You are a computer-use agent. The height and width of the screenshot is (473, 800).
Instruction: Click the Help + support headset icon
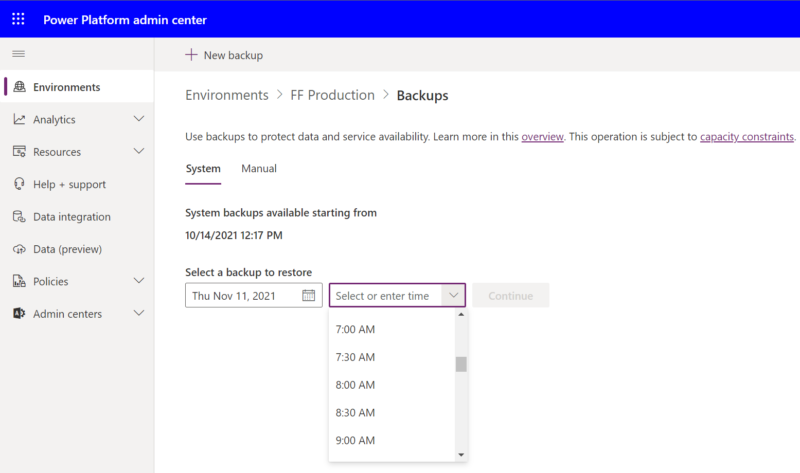point(19,185)
